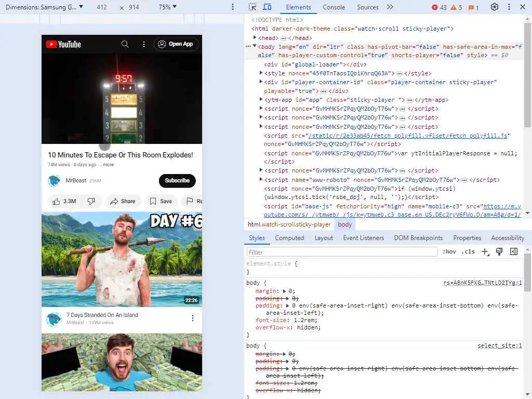532x399 pixels.
Task: Open the Properties tab
Action: tap(467, 238)
